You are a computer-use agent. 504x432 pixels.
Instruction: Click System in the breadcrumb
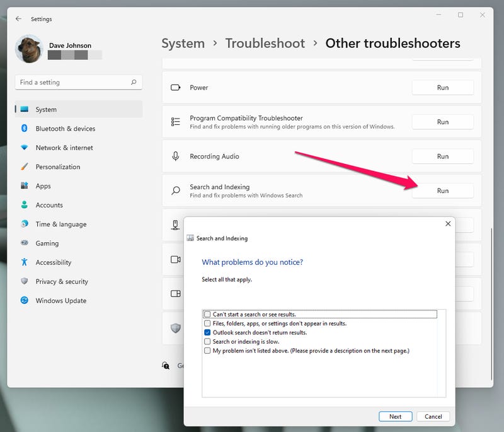(183, 44)
